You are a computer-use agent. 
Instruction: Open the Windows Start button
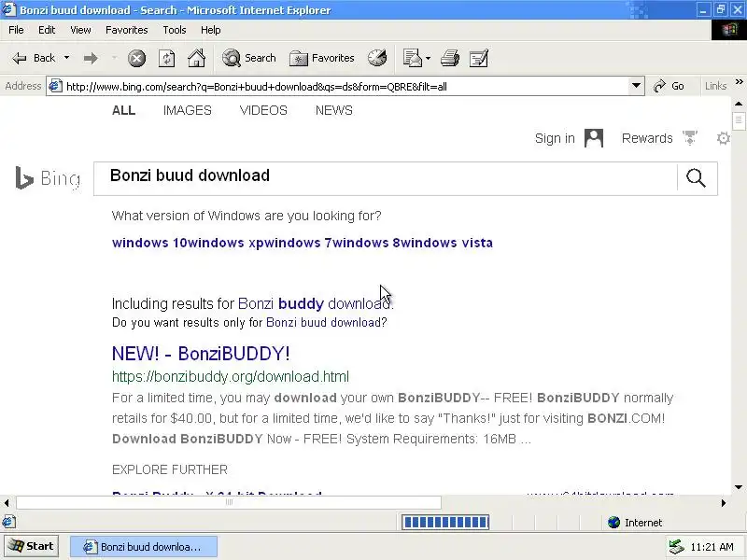pos(32,546)
